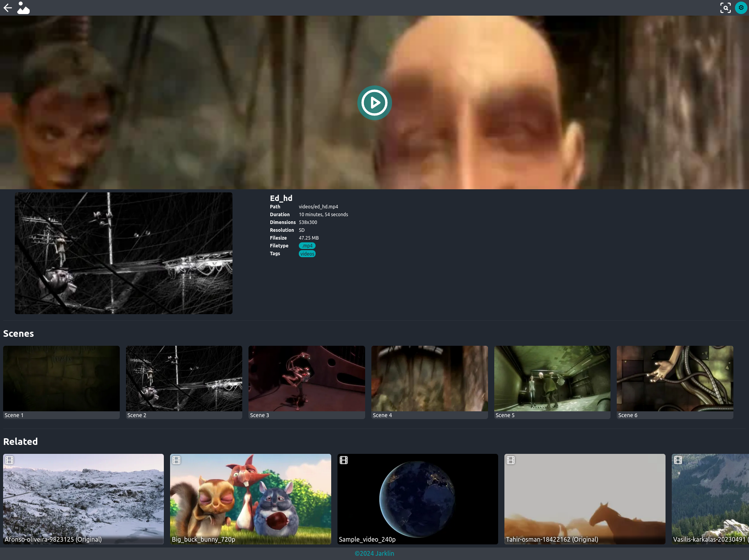Open the Sample_video_240p related video
The image size is (749, 560).
coord(417,499)
